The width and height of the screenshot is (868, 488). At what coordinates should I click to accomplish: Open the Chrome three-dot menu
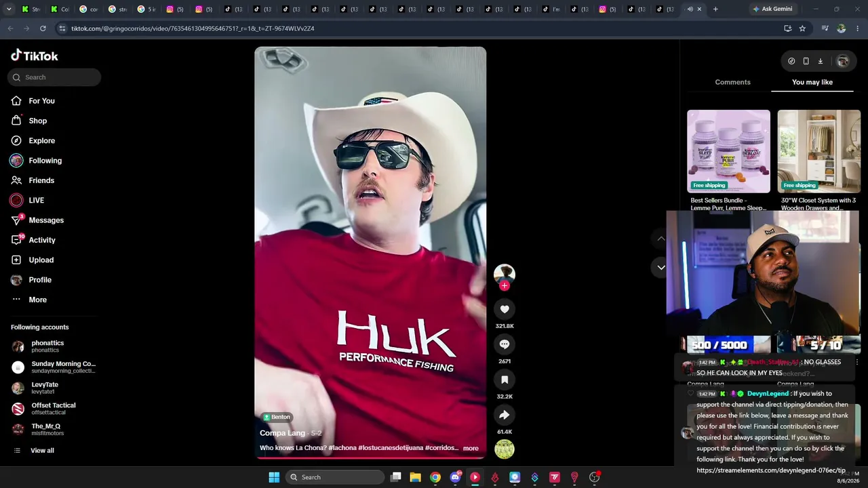(x=858, y=28)
